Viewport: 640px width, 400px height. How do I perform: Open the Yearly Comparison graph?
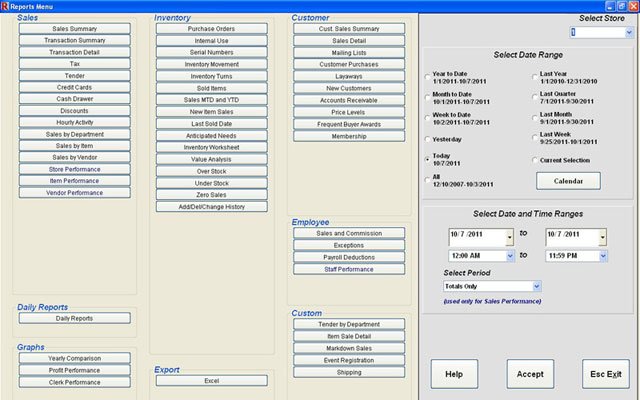(74, 358)
